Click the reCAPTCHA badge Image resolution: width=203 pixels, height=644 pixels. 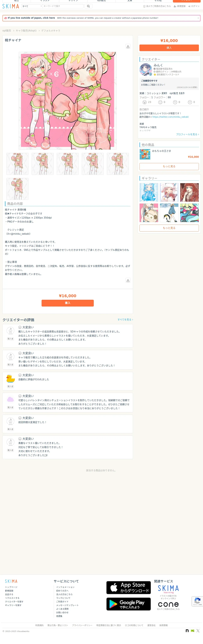coord(197,601)
